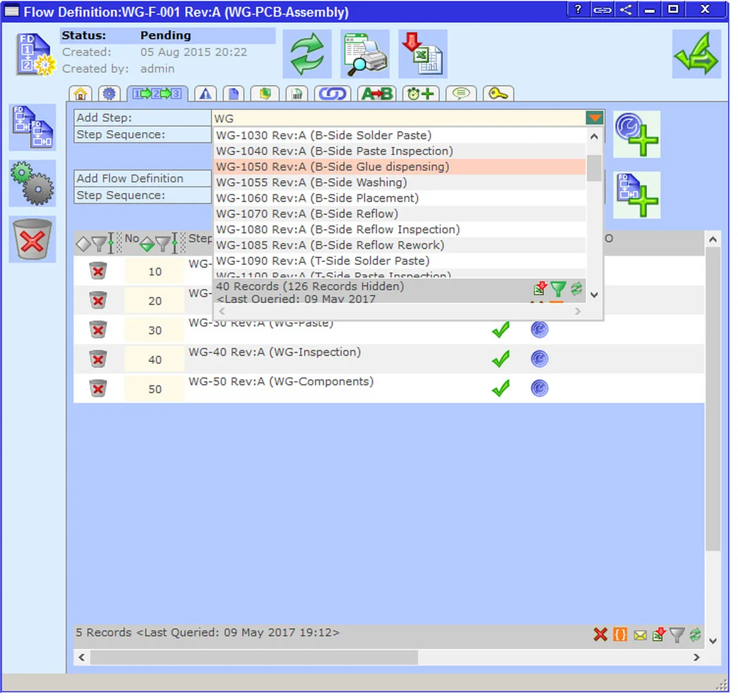Switch to the 1-2-3 steps tab
The image size is (738, 700).
tap(157, 94)
